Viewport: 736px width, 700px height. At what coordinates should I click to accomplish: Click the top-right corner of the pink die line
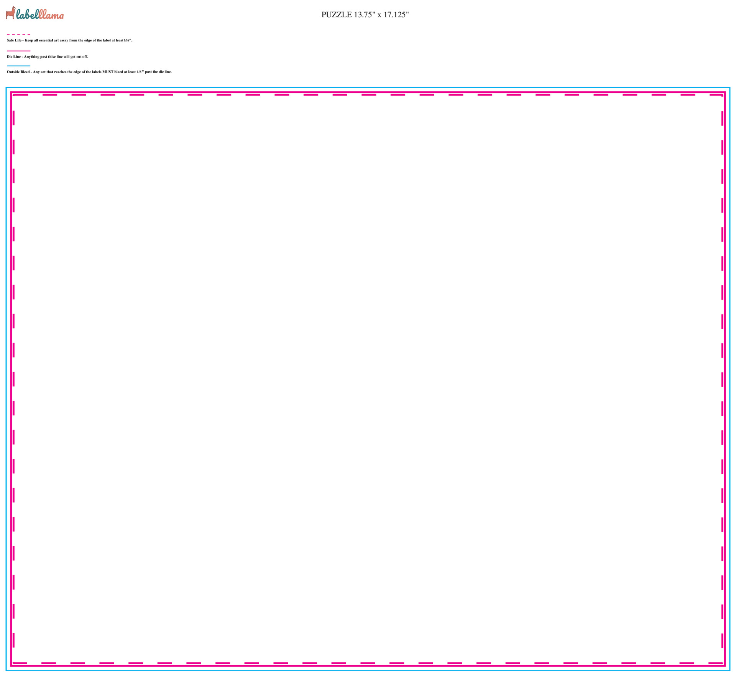[725, 92]
